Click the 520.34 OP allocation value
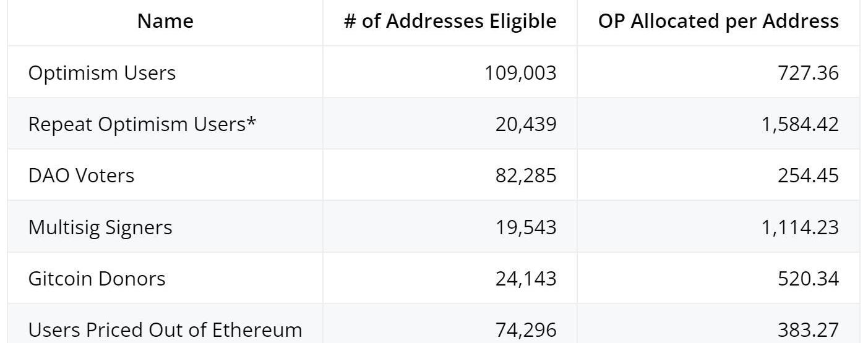The height and width of the screenshot is (343, 868). (808, 279)
